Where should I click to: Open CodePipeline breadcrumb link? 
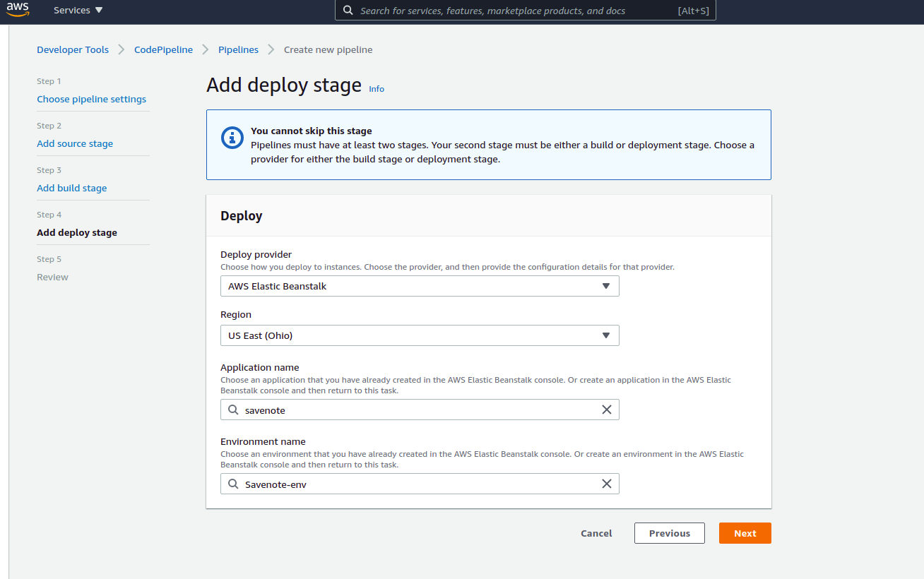click(163, 50)
